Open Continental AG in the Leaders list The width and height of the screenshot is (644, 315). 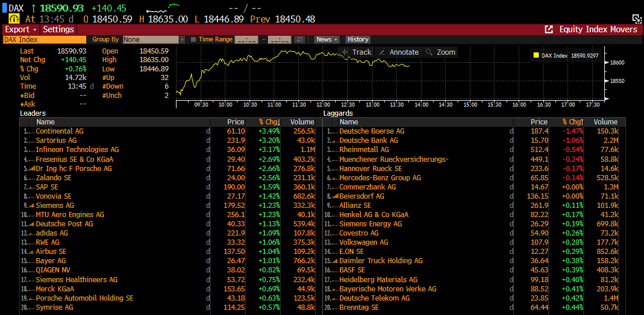(59, 131)
